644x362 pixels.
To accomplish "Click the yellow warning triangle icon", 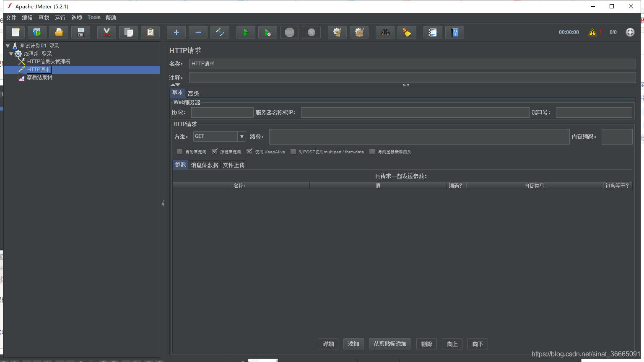I will pos(592,32).
